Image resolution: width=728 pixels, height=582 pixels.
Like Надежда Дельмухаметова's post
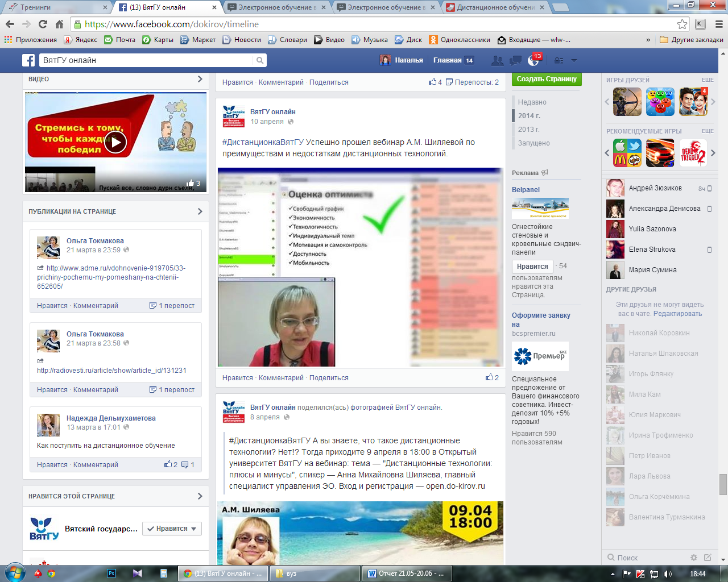[52, 465]
